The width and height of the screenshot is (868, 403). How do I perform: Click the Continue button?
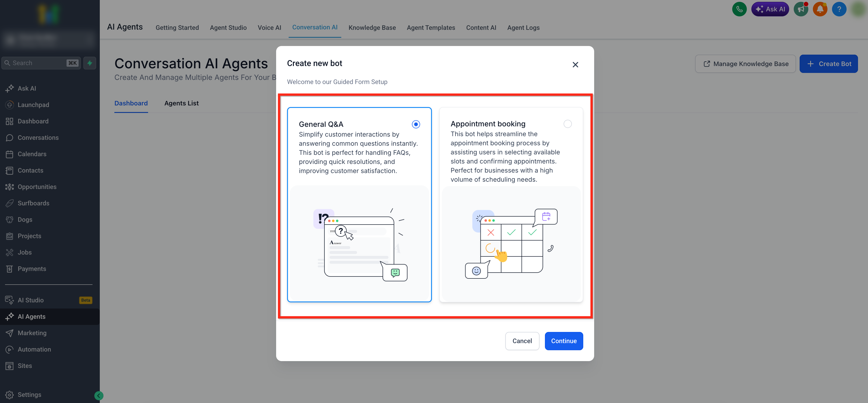(x=564, y=341)
